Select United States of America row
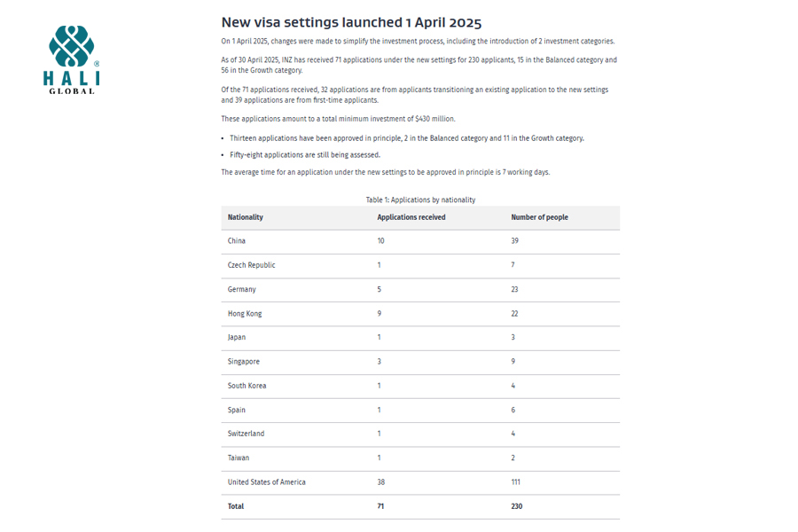This screenshot has height=532, width=798. [x=420, y=482]
